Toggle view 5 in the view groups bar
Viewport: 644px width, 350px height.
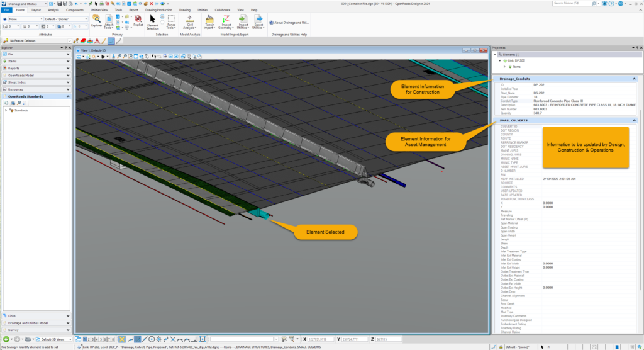[101, 339]
